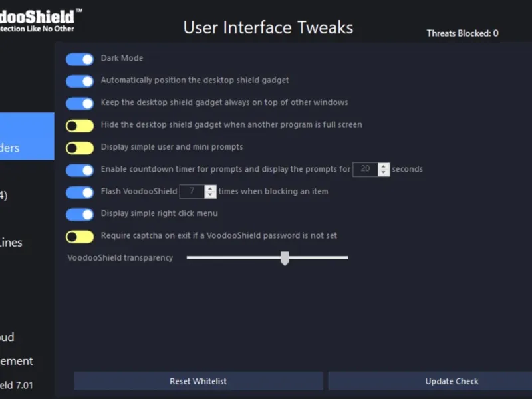Decrease the prompt seconds with down arrow

click(384, 173)
